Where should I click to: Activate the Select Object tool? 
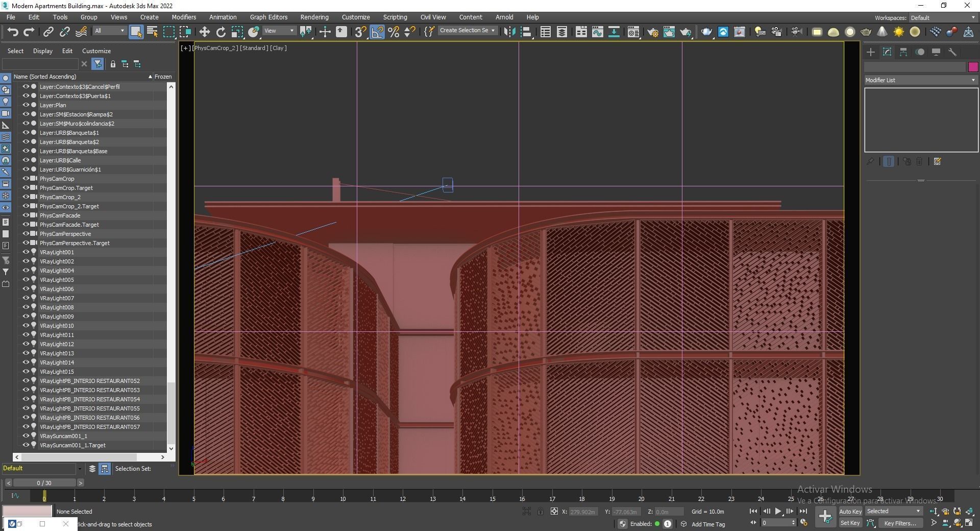point(136,32)
